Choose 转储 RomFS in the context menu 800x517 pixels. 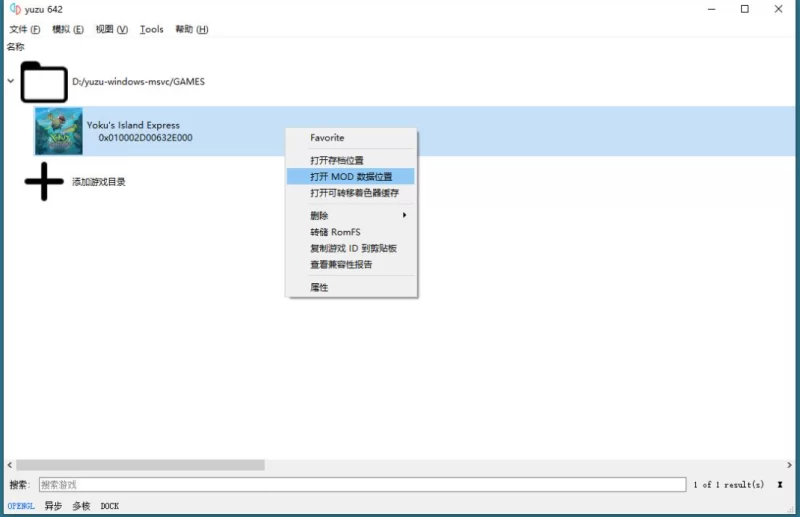point(351,232)
